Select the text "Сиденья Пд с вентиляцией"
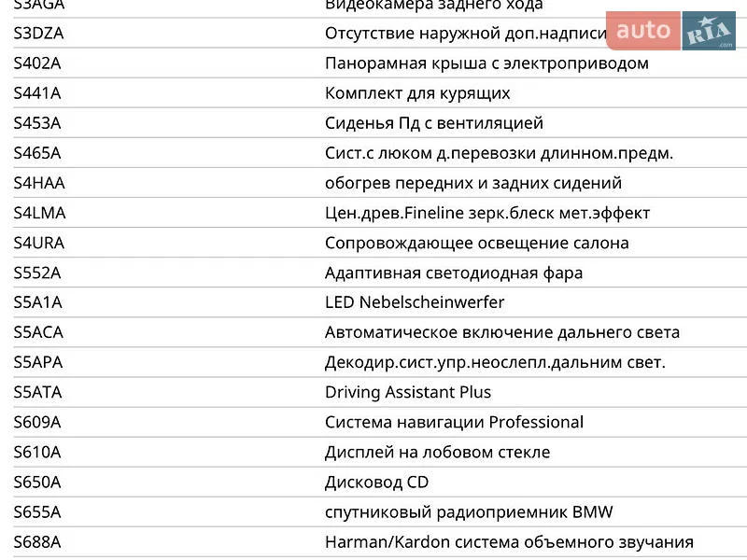 coord(434,123)
